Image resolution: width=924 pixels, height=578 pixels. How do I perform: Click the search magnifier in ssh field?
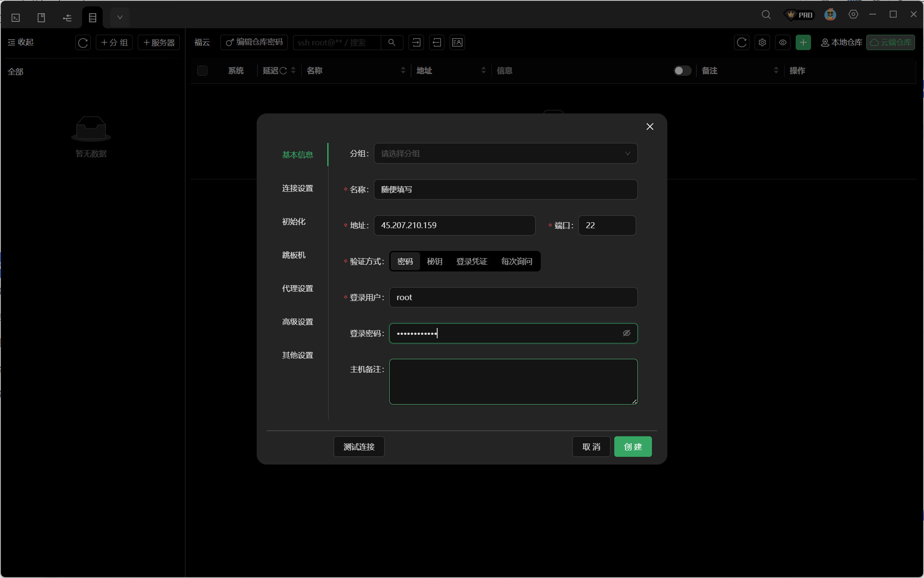point(391,42)
